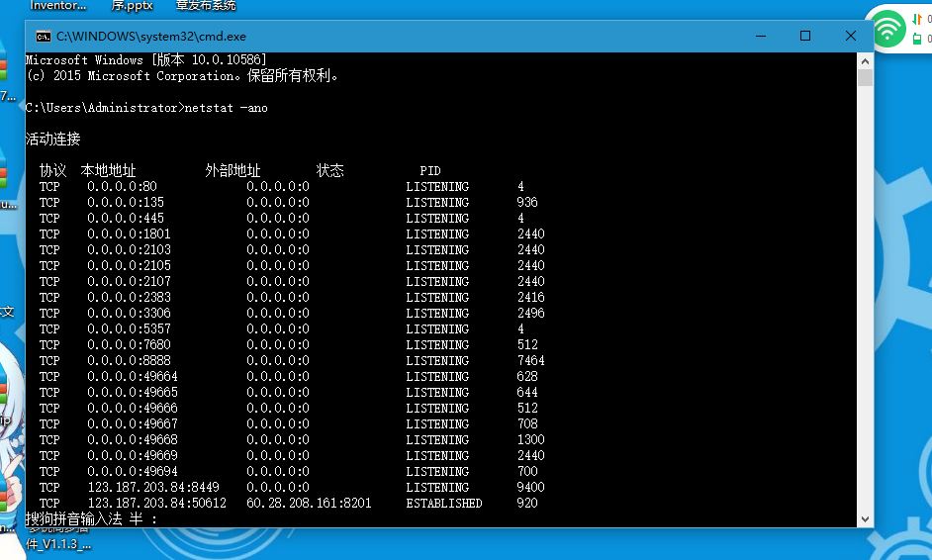
Task: Click the green Wi-Fi widget icon
Action: [x=888, y=28]
